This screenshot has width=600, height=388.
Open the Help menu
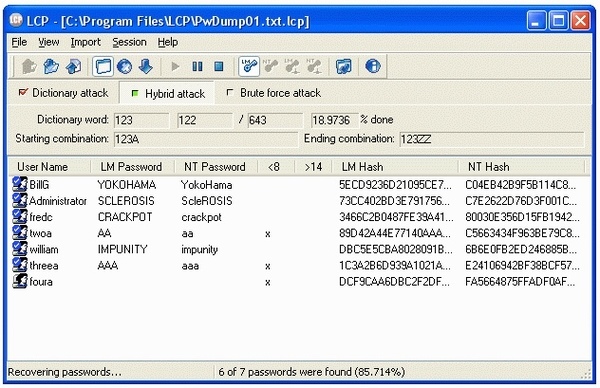tap(168, 42)
